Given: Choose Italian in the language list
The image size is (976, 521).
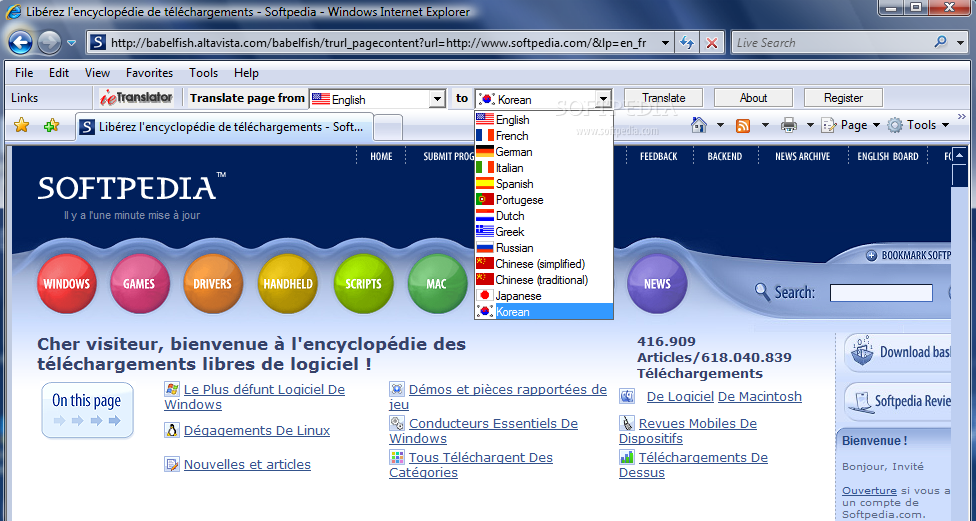Looking at the screenshot, I should 543,168.
